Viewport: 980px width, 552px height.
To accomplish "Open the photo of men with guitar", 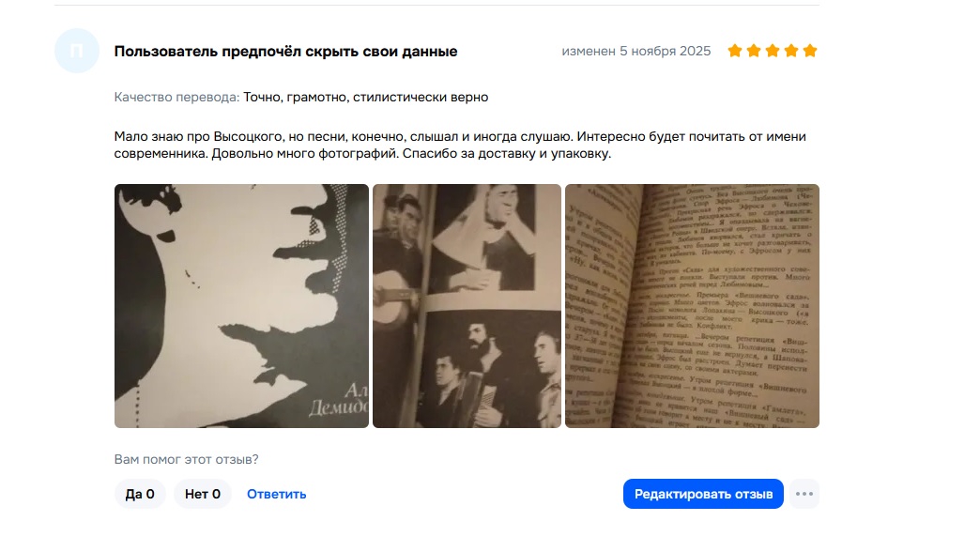I will [x=467, y=306].
